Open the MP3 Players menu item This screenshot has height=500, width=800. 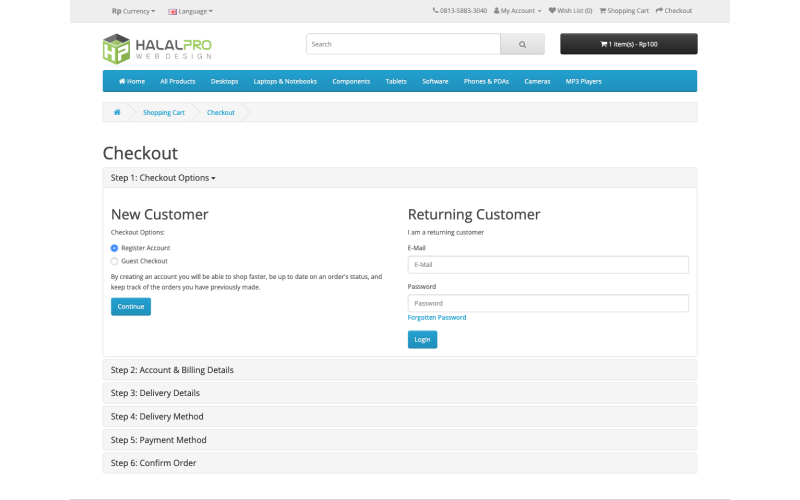[584, 81]
